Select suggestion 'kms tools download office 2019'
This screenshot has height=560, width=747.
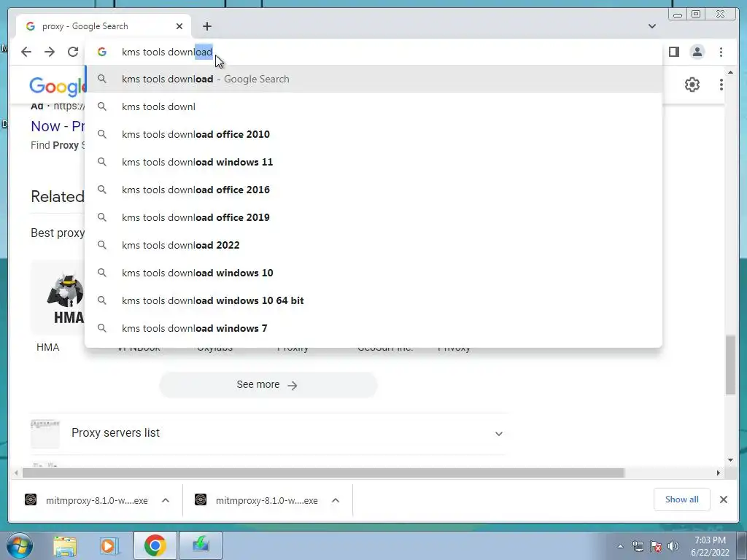click(x=373, y=217)
